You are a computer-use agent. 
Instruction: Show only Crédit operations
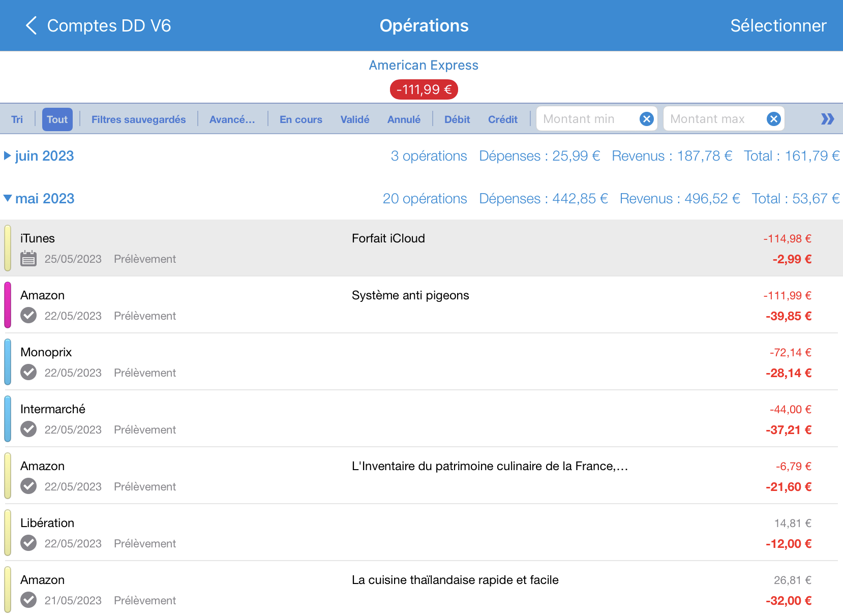[503, 119]
